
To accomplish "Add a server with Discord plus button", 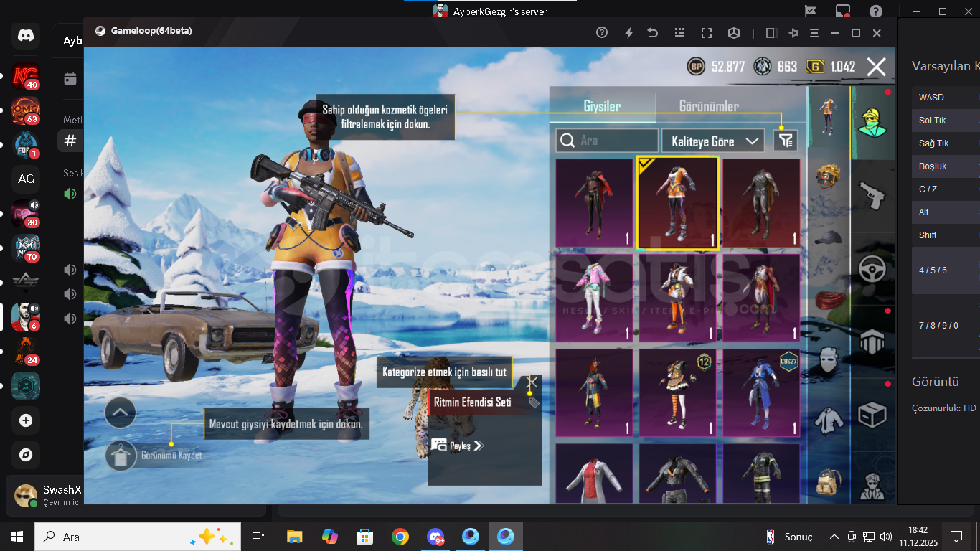I will click(26, 420).
